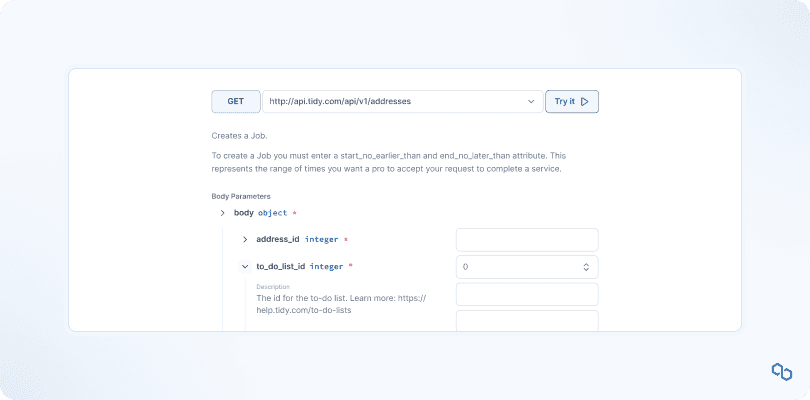This screenshot has width=810, height=400.
Task: Click the hexagon logo in bottom-right corner
Action: tap(781, 373)
